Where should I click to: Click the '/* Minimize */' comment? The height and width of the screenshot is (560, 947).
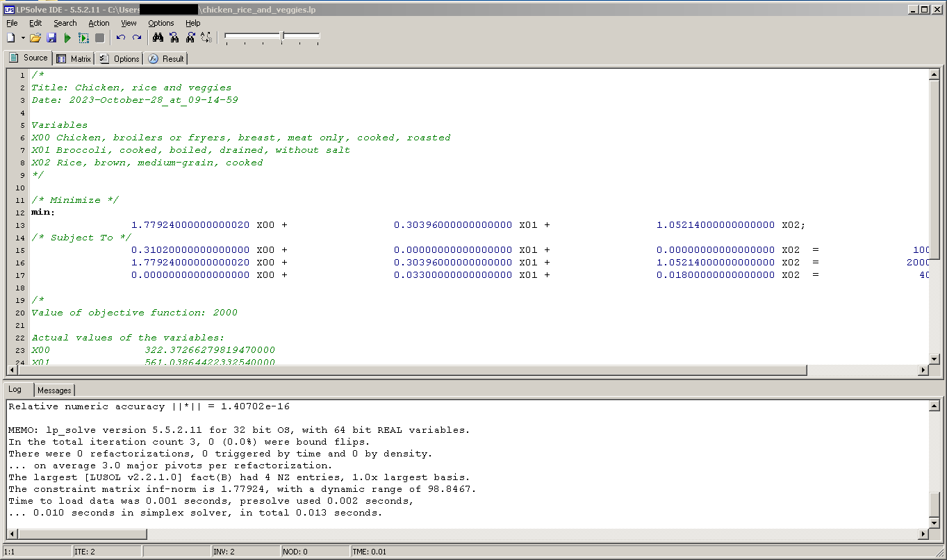click(75, 200)
